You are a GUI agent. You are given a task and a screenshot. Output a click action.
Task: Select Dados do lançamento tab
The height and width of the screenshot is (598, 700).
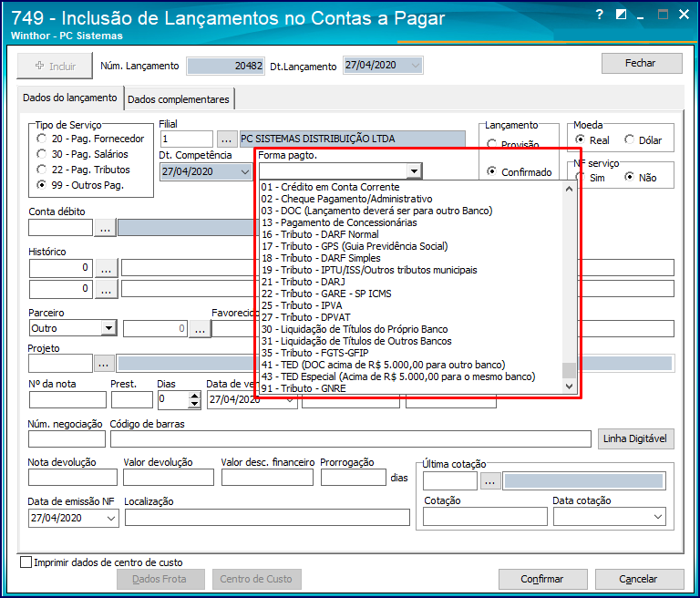(x=70, y=98)
